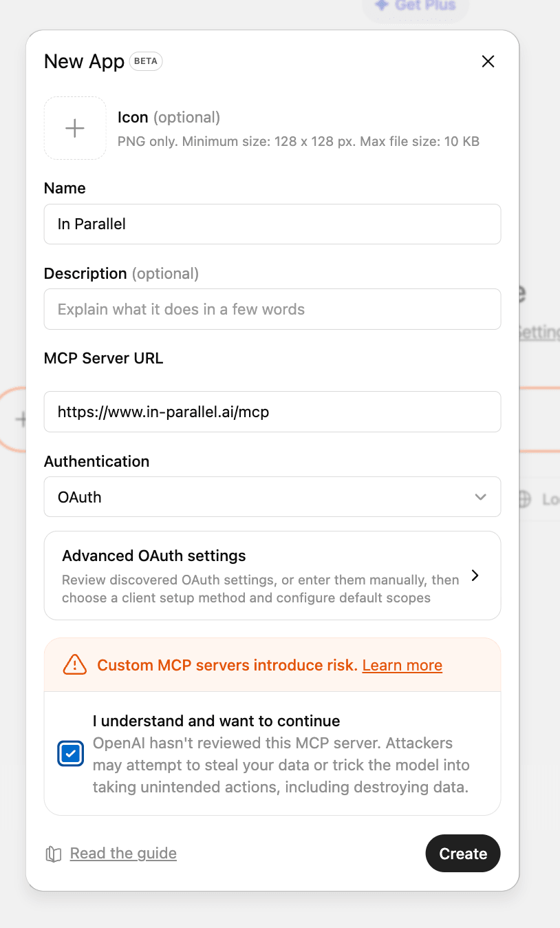The image size is (560, 928).
Task: Close the New App dialog
Action: pos(488,61)
